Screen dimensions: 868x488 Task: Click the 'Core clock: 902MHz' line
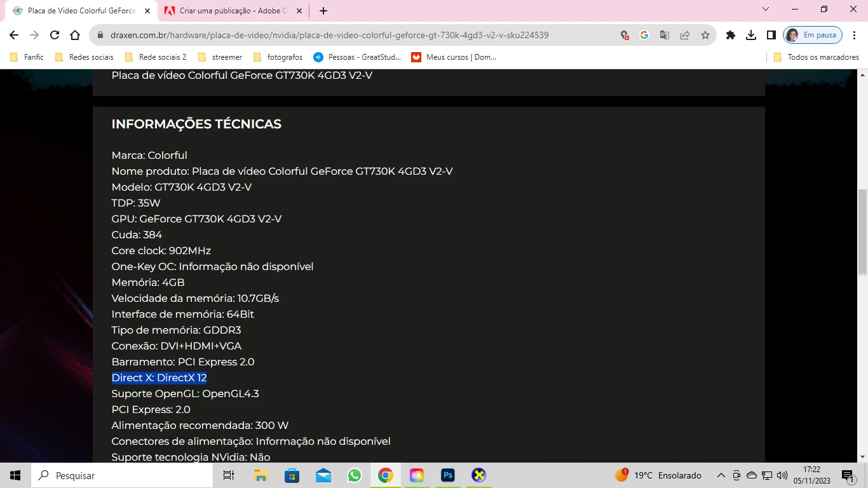(x=161, y=250)
